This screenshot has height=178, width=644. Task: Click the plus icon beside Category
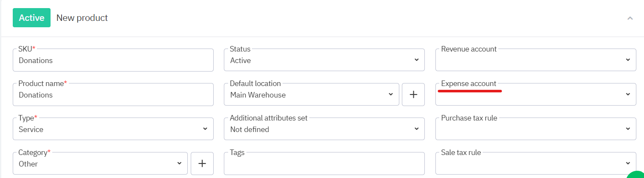202,164
